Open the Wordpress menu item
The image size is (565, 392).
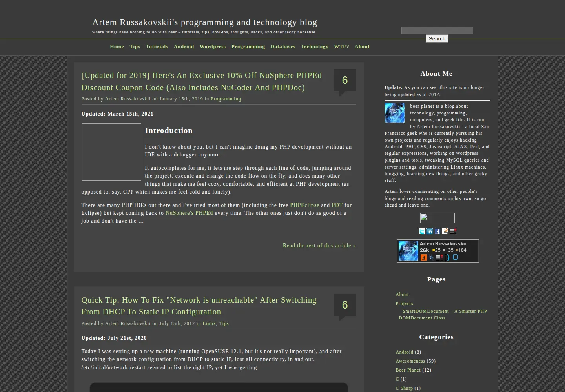[213, 47]
